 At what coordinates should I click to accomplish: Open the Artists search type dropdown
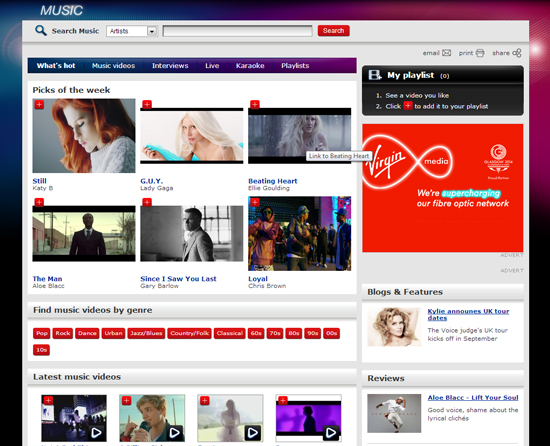(132, 31)
